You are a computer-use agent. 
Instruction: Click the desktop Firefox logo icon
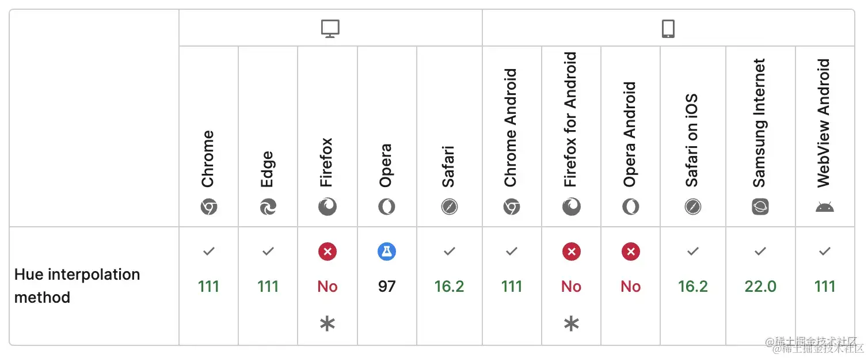[x=328, y=207]
